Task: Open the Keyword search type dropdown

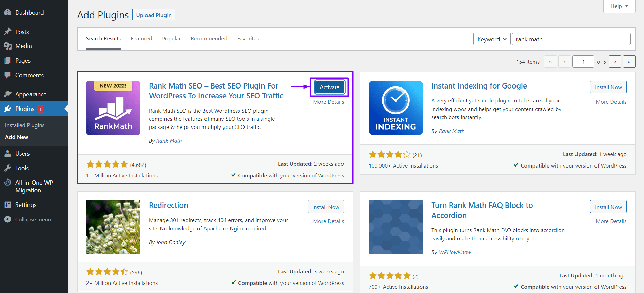Action: [x=492, y=39]
